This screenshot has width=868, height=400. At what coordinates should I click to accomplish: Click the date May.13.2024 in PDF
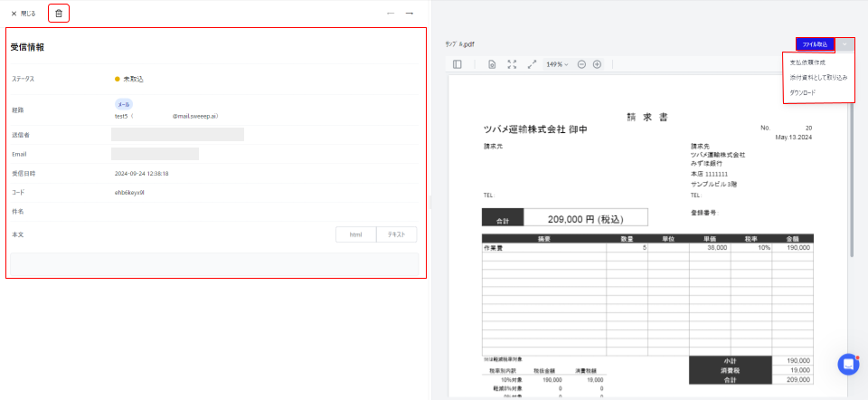[x=794, y=137]
